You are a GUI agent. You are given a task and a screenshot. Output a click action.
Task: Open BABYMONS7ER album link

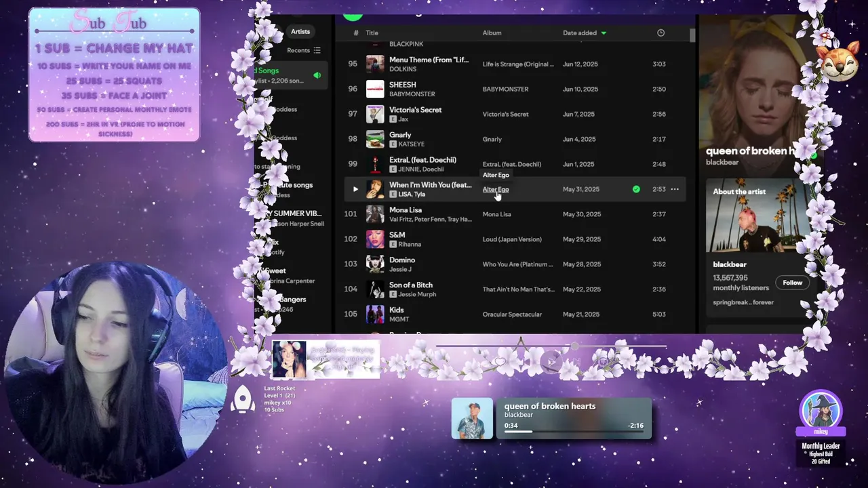505,89
